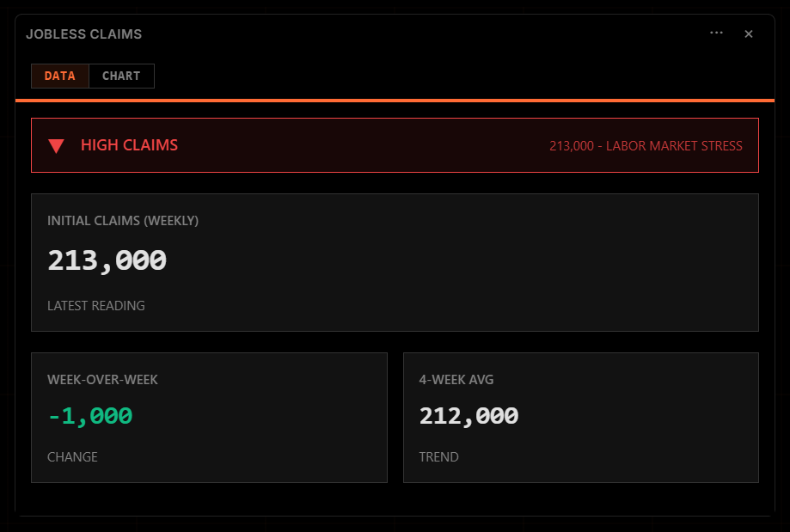Click the LATEST READING caption
The width and height of the screenshot is (790, 532).
pyautogui.click(x=96, y=306)
